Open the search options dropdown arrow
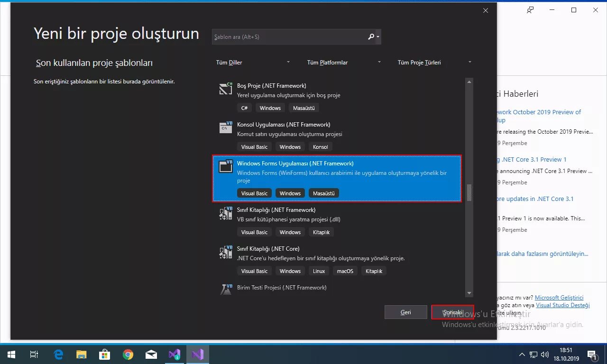 coord(378,36)
